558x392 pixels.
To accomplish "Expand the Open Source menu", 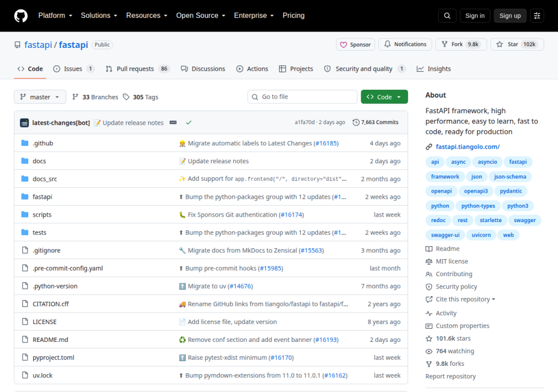I will pyautogui.click(x=201, y=16).
